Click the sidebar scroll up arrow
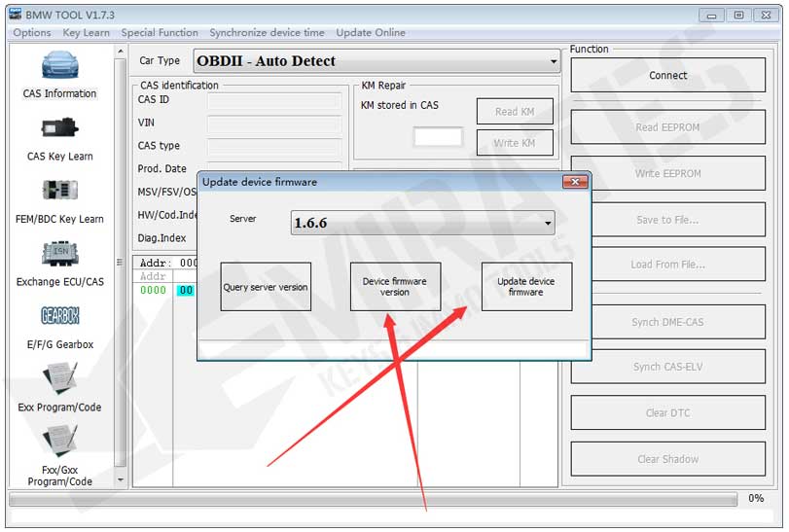The width and height of the screenshot is (789, 532). (x=121, y=52)
